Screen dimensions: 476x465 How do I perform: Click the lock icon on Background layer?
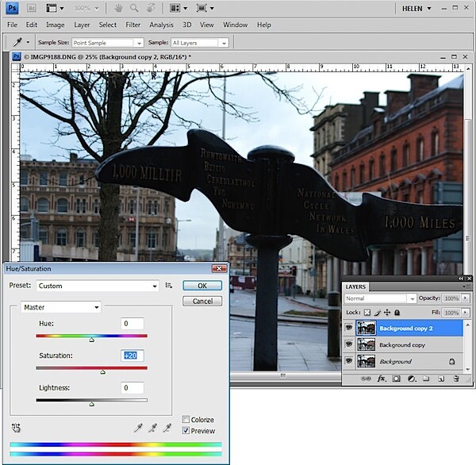[x=452, y=361]
